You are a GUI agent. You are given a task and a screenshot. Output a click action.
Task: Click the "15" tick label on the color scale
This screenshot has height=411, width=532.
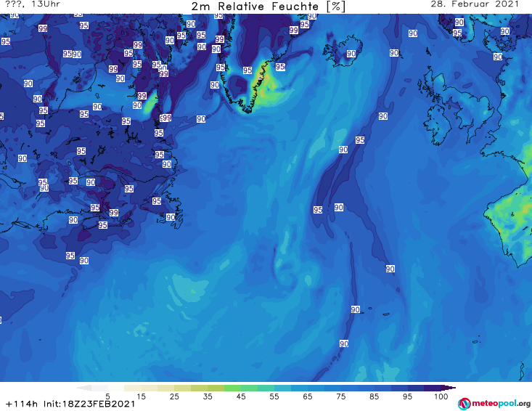click(x=141, y=396)
